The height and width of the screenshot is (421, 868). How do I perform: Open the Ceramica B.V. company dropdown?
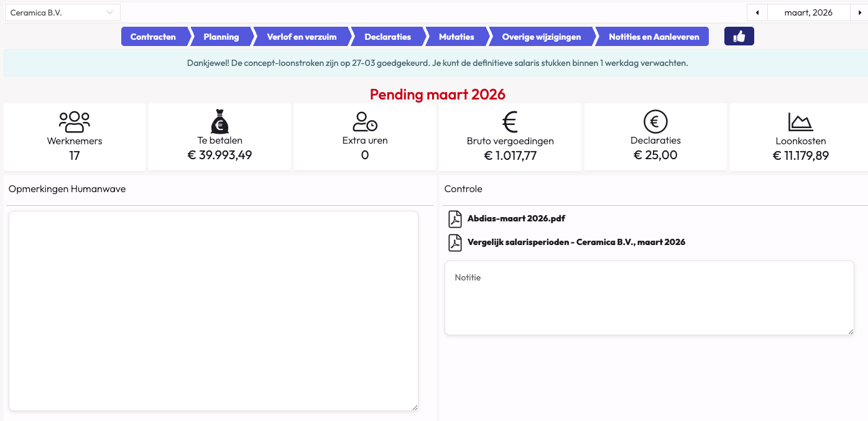63,12
